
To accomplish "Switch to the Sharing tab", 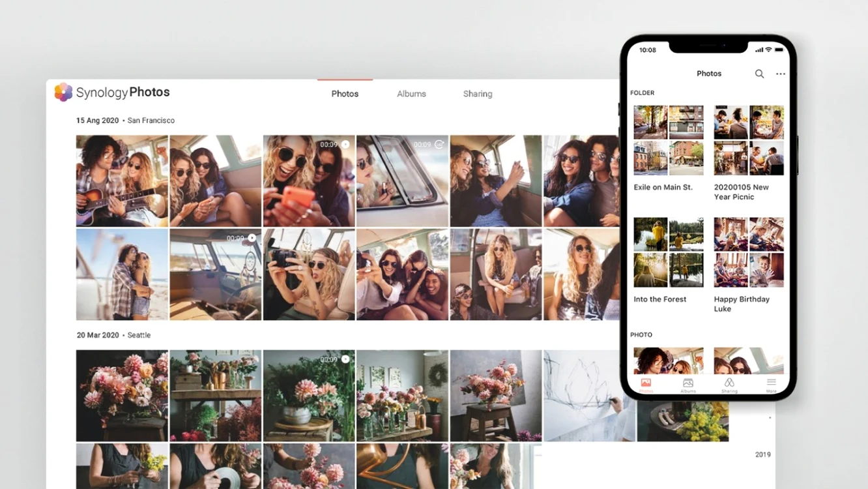I will pyautogui.click(x=478, y=94).
